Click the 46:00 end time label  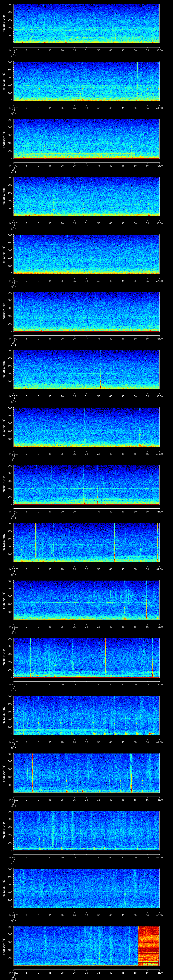[159, 972]
